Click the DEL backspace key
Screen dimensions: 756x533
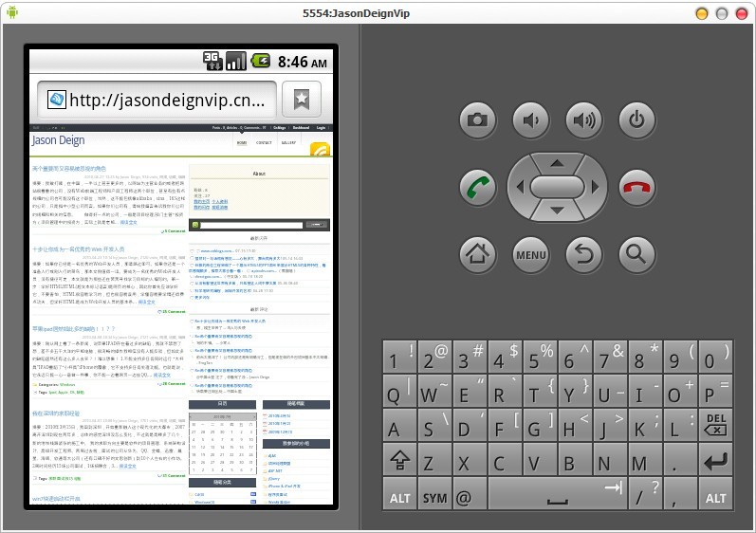(x=715, y=425)
